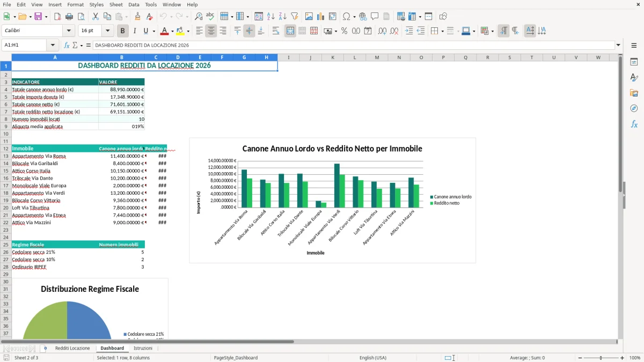Click Sort Descending icon

[282, 17]
